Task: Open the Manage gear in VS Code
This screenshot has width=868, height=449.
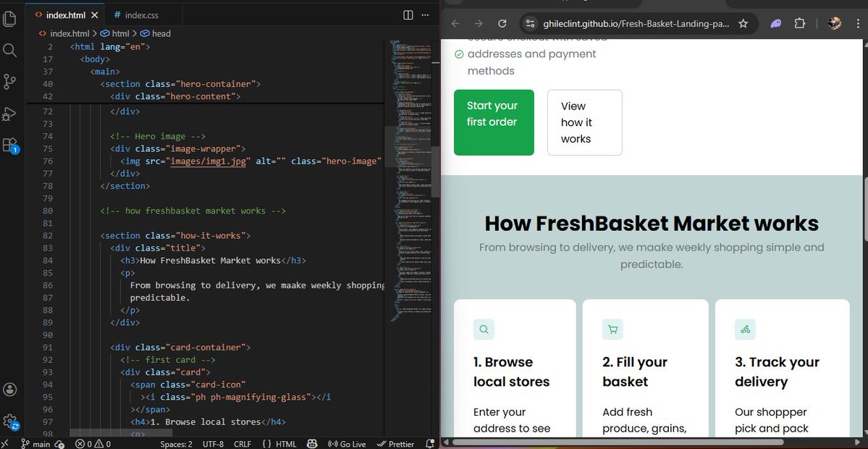Action: tap(10, 421)
